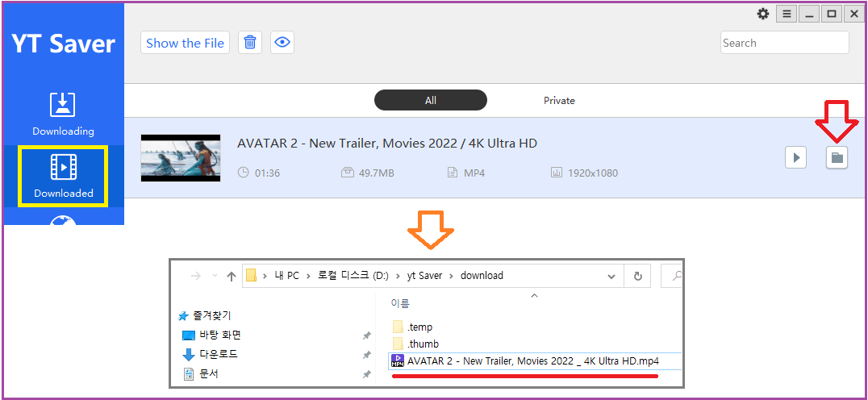Click the 1920x1080 resolution value
This screenshot has height=400, width=868.
593,173
